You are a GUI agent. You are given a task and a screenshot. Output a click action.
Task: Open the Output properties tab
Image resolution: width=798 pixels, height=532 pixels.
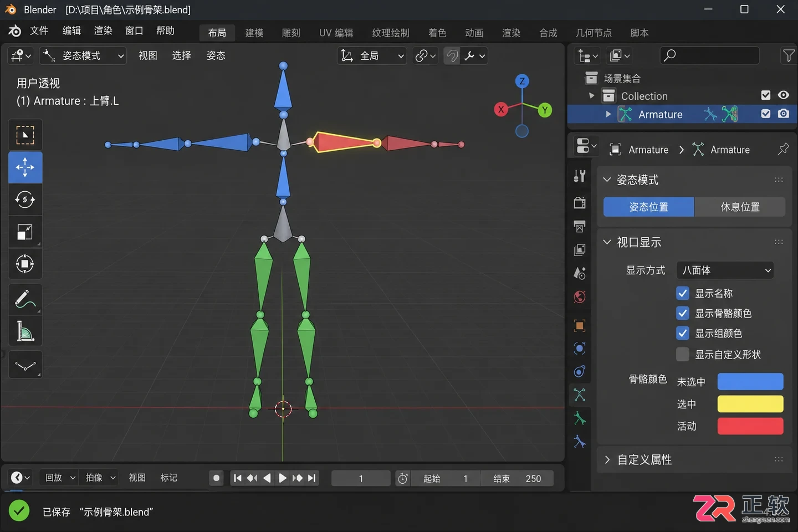click(x=580, y=226)
